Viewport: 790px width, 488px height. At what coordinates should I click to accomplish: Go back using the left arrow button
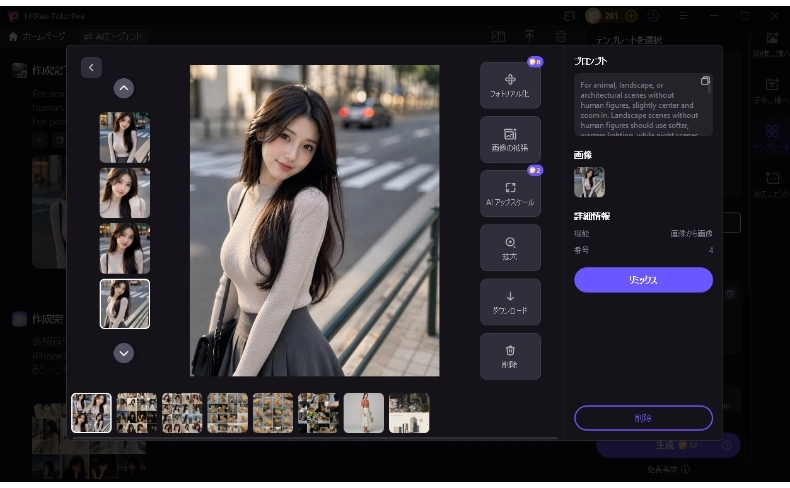point(91,67)
